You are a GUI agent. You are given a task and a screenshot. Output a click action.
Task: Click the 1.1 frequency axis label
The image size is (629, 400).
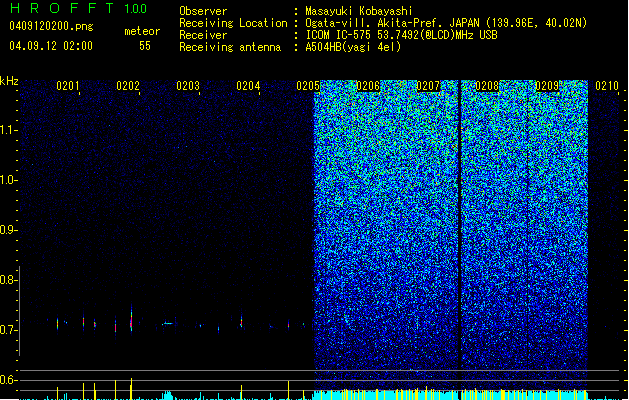[x=8, y=130]
